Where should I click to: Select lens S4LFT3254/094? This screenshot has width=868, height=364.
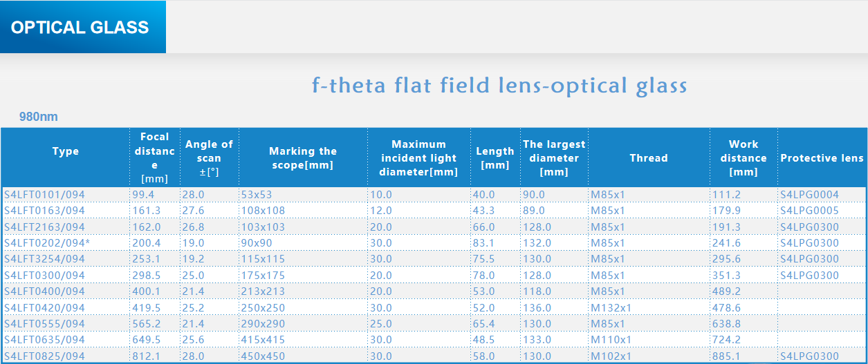tap(44, 259)
